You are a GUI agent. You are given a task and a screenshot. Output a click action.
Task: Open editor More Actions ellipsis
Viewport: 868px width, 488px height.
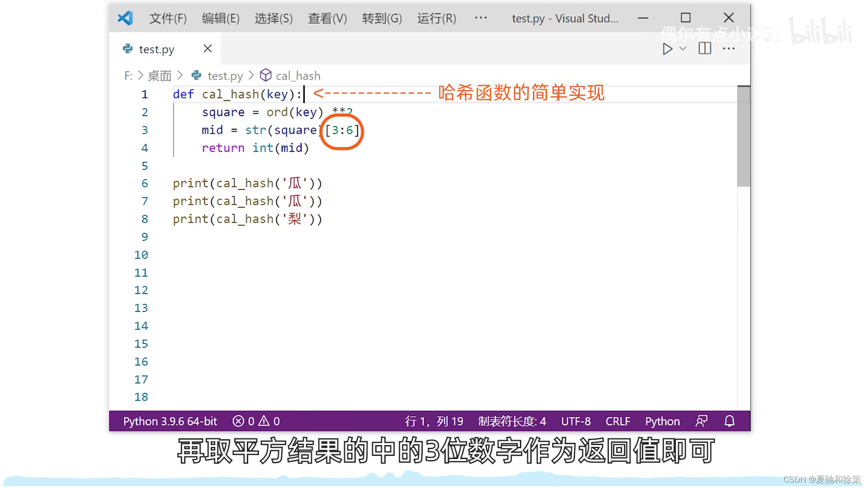tap(729, 48)
